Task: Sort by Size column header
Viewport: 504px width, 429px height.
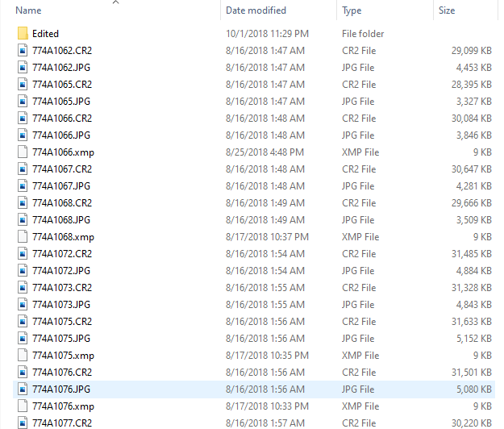Action: click(447, 10)
